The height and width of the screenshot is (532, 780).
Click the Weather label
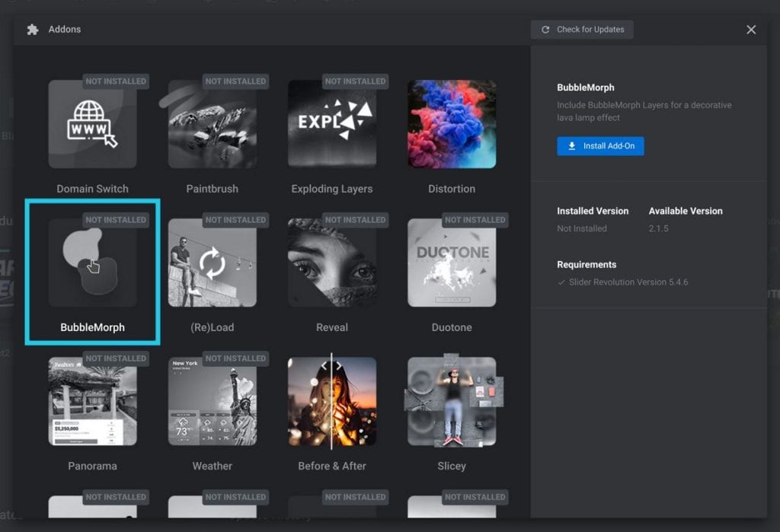point(213,467)
